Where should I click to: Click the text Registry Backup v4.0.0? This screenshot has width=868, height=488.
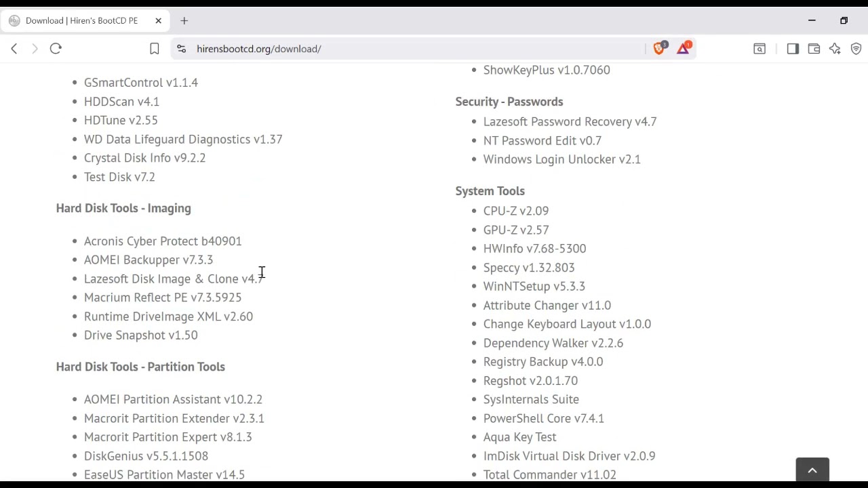[543, 362]
